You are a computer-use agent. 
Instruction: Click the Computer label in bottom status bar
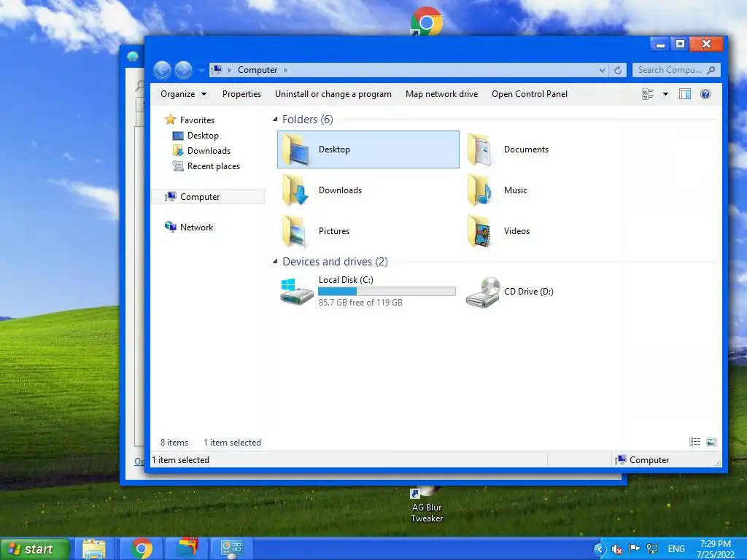[x=649, y=460]
